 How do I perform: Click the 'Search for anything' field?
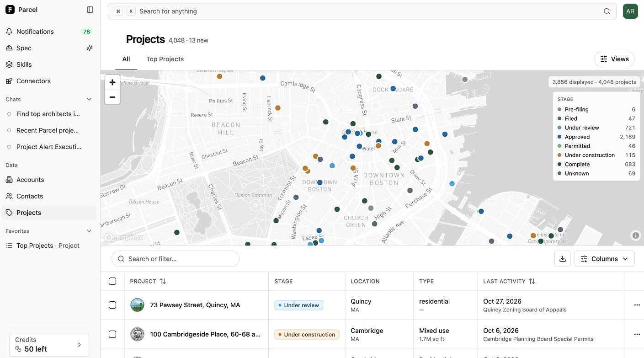[362, 11]
